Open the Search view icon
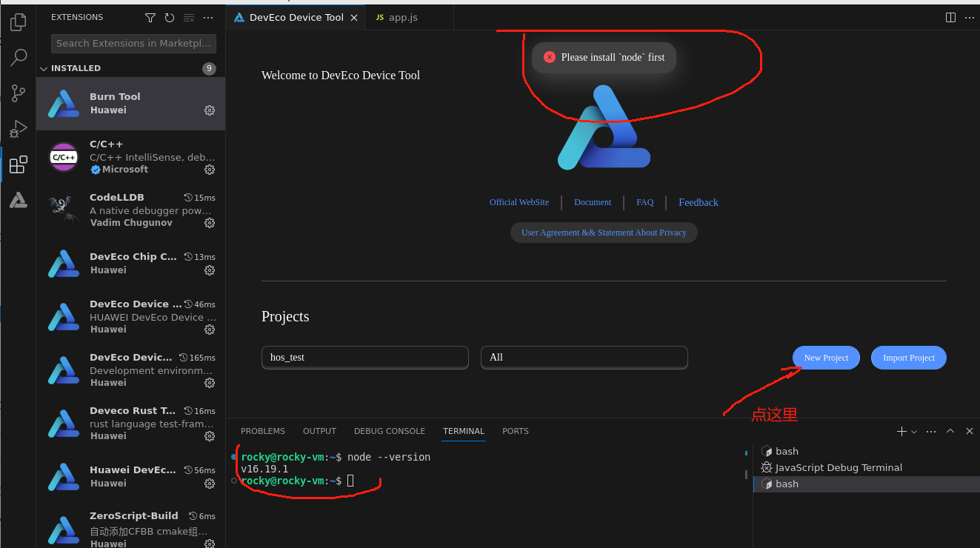 (18, 57)
